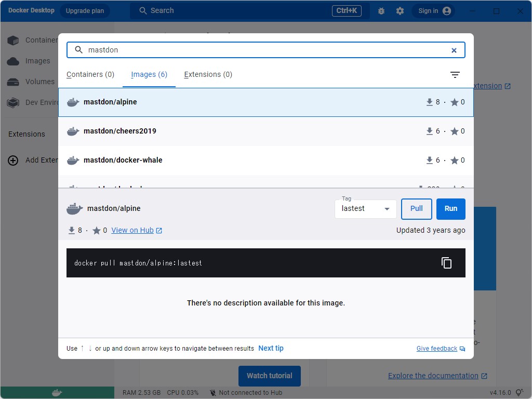
Task: Click the Extensions sidebar heading
Action: pyautogui.click(x=27, y=135)
